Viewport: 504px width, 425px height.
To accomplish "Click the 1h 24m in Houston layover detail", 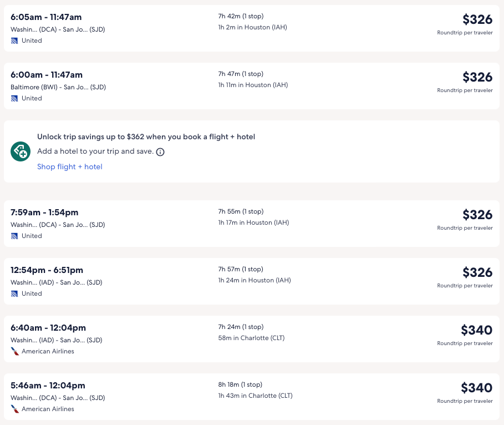I will coord(254,280).
